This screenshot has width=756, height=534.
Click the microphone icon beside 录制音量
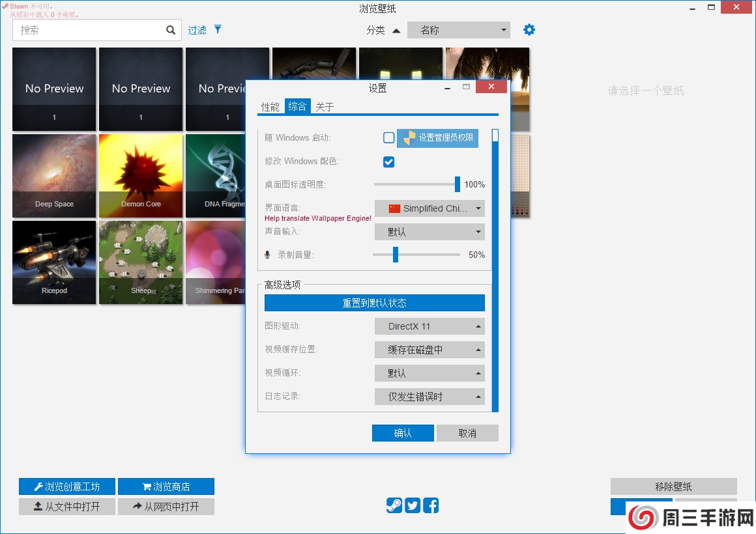pyautogui.click(x=267, y=255)
